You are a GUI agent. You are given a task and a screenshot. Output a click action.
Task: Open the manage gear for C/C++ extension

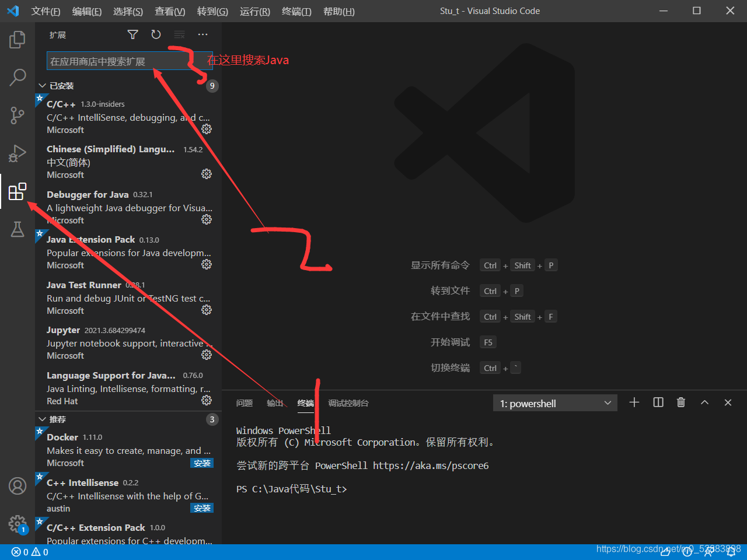207,129
